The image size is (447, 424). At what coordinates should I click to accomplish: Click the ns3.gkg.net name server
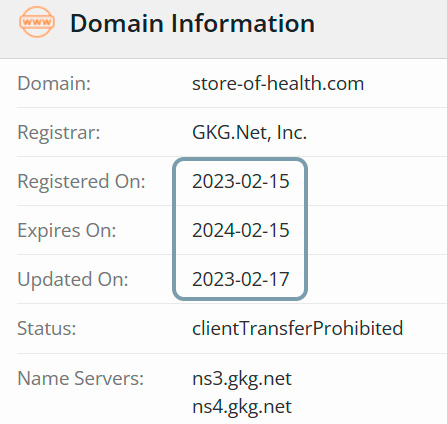pyautogui.click(x=242, y=379)
